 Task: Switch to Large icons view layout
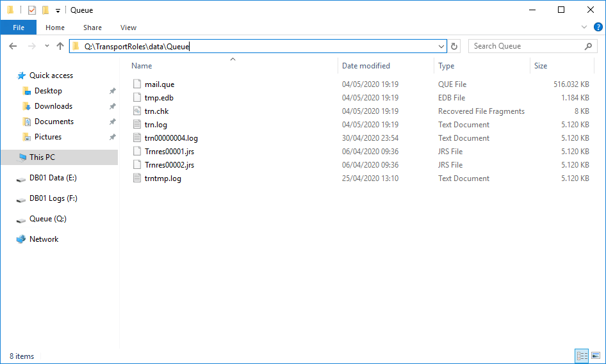point(596,356)
